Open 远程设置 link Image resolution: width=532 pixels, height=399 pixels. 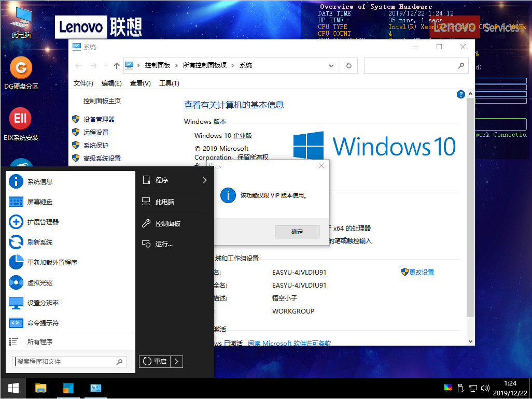[x=96, y=132]
